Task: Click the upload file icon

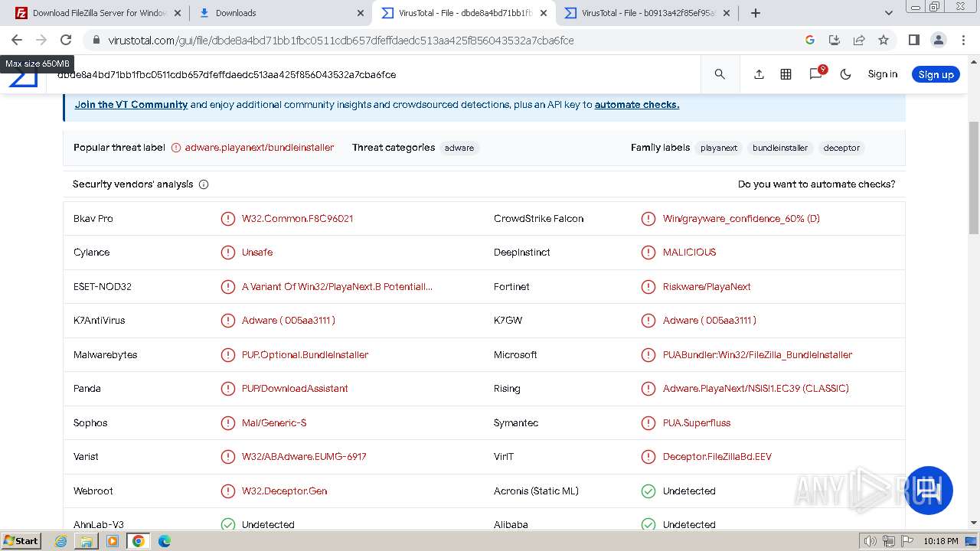Action: coord(759,74)
